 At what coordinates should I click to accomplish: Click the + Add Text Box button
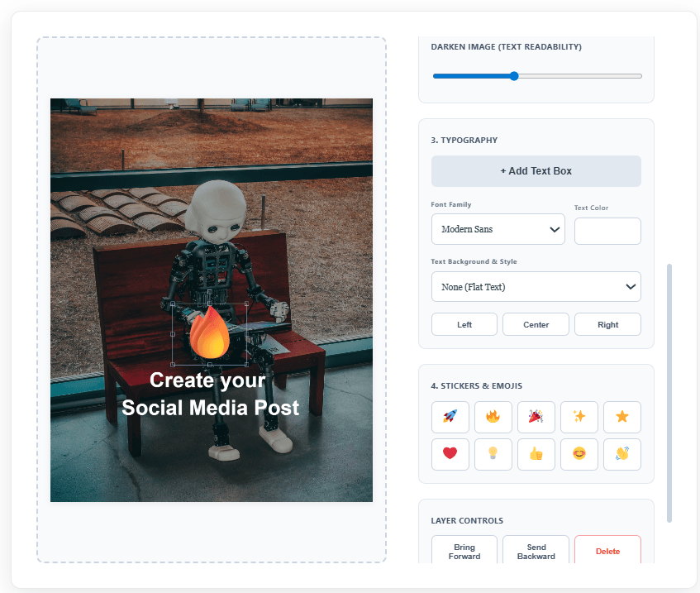pyautogui.click(x=536, y=171)
